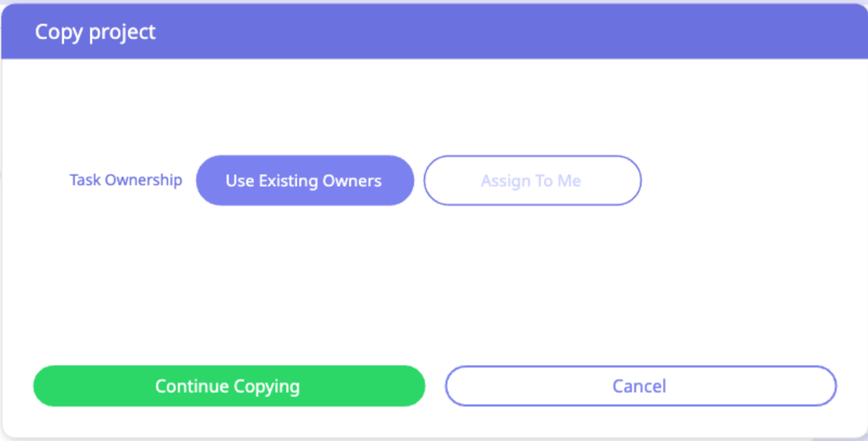Choose the Assign To Me option

pyautogui.click(x=532, y=181)
